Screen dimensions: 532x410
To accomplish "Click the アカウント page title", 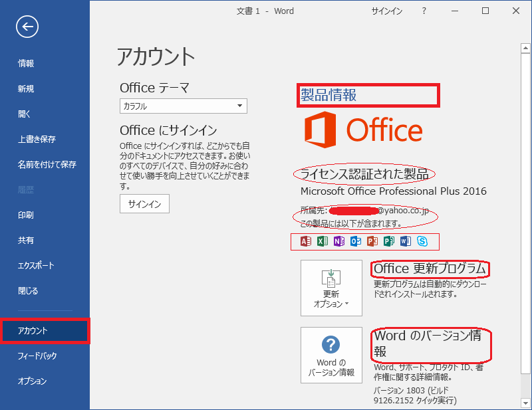I will click(x=156, y=56).
